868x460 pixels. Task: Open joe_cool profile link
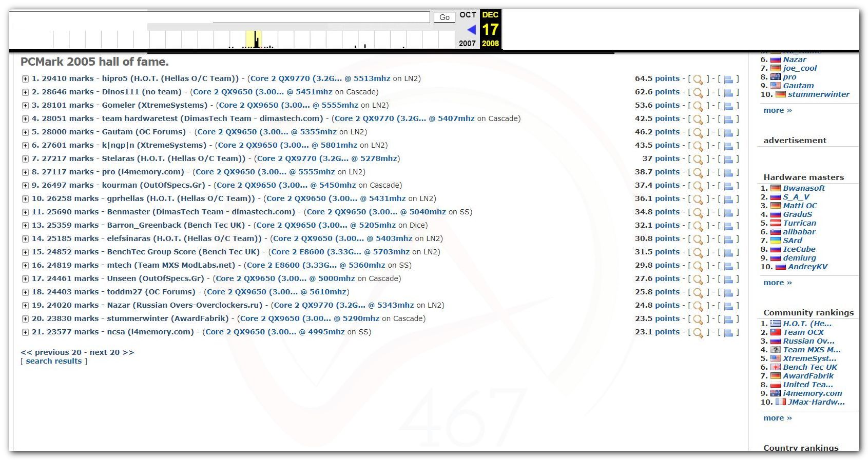pos(800,68)
